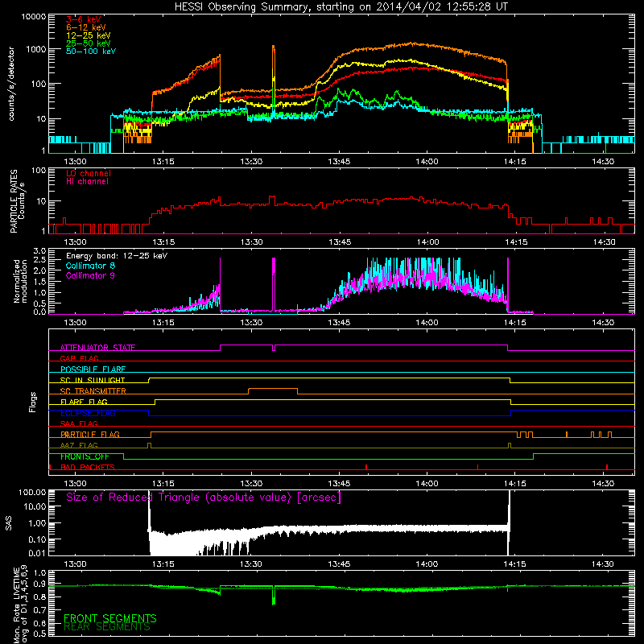Click the 'ATTENUATOR STATE' flag label

(97, 348)
